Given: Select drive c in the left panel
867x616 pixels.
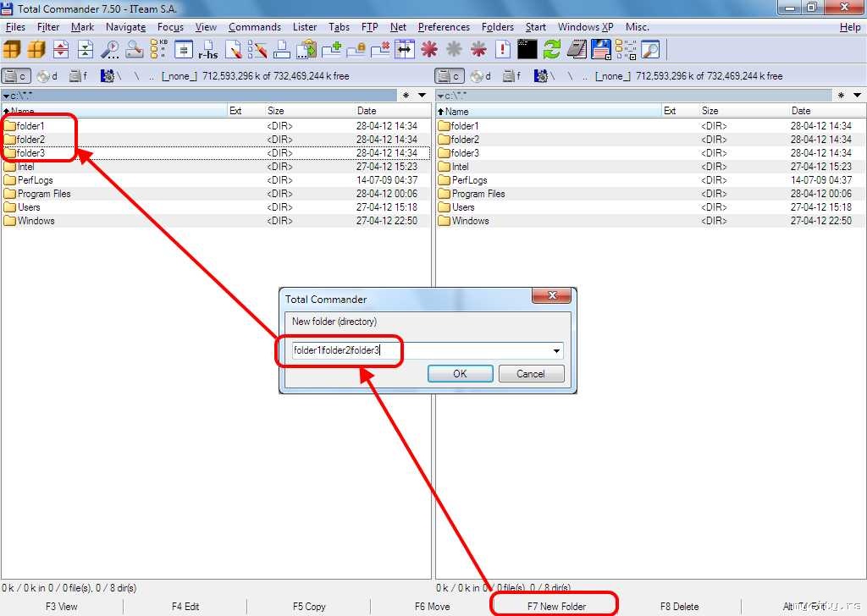Looking at the screenshot, I should tap(16, 75).
